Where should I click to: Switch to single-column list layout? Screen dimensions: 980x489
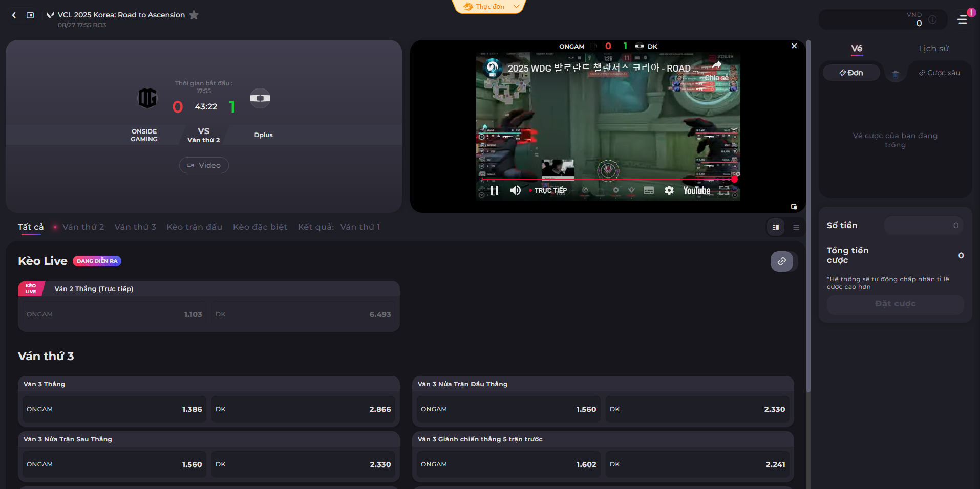(796, 227)
